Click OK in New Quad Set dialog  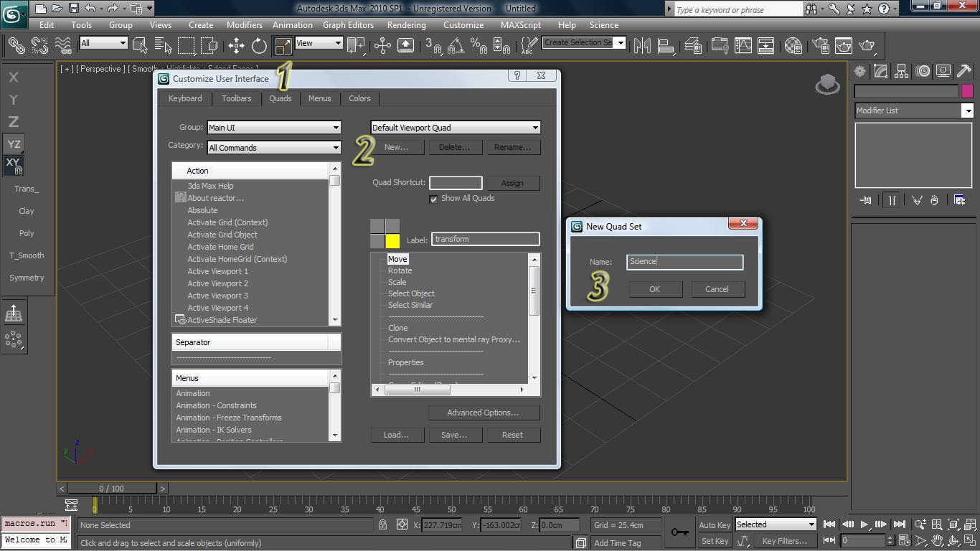(x=654, y=289)
